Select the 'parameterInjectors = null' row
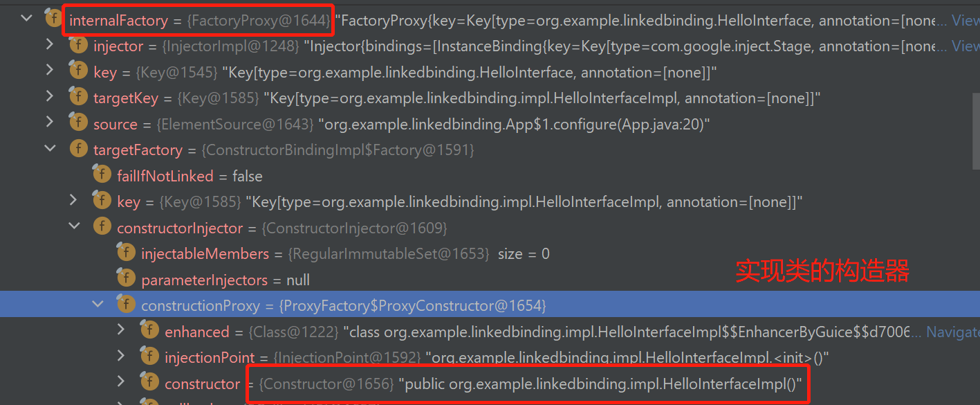 (225, 280)
